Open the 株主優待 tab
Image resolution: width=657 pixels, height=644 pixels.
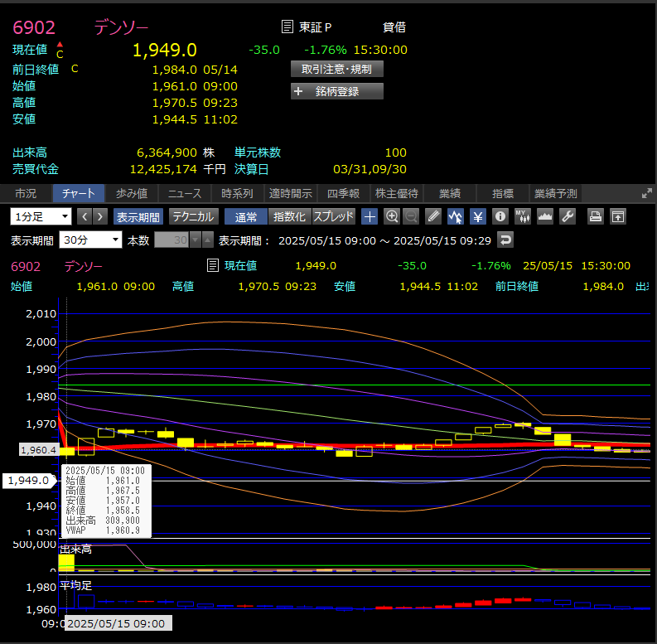(x=396, y=193)
